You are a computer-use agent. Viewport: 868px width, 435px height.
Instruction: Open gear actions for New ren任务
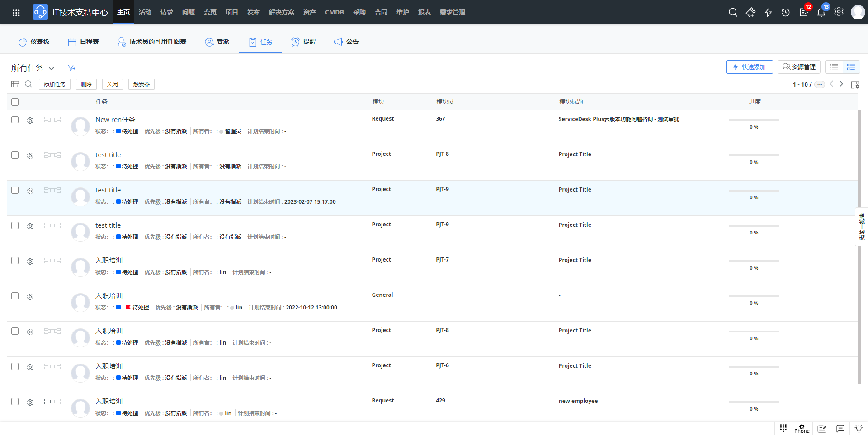pos(30,121)
